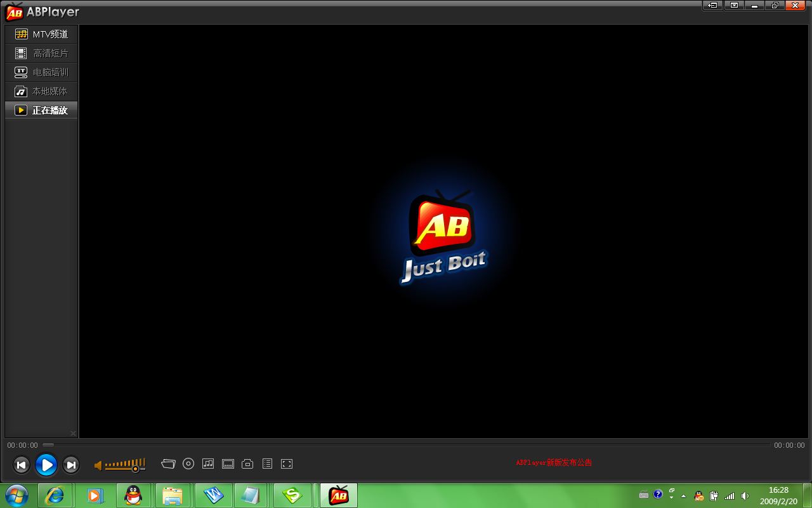Start playback with the blue Play button
Image resolution: width=812 pixels, height=508 pixels.
(x=46, y=465)
